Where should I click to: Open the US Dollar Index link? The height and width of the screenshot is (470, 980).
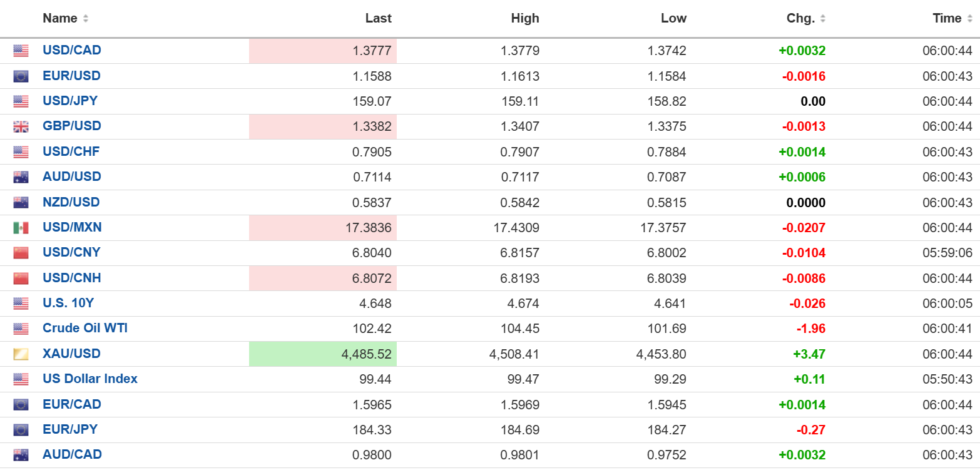tap(90, 379)
